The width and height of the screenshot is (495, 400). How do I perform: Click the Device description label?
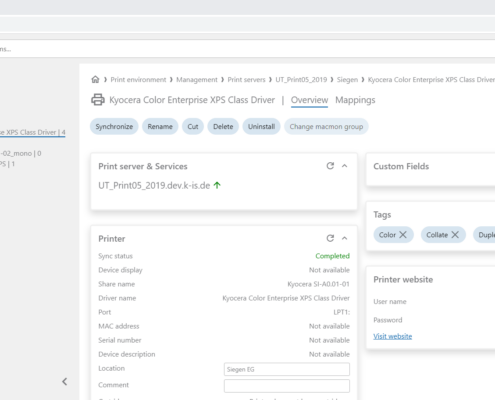tap(127, 354)
